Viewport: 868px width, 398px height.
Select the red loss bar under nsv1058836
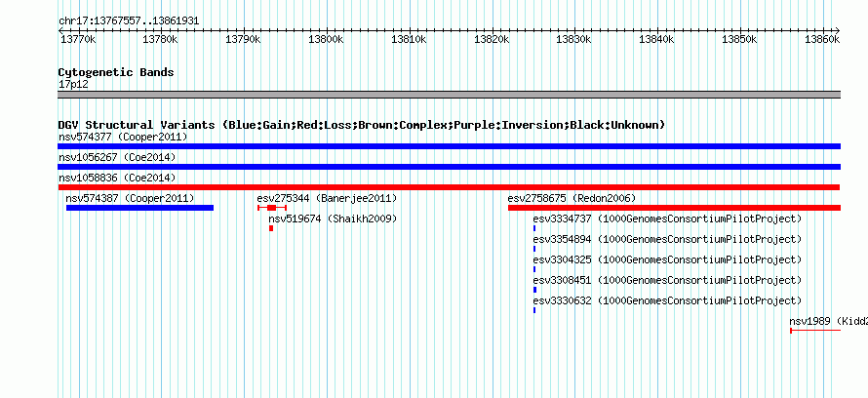coord(449,187)
